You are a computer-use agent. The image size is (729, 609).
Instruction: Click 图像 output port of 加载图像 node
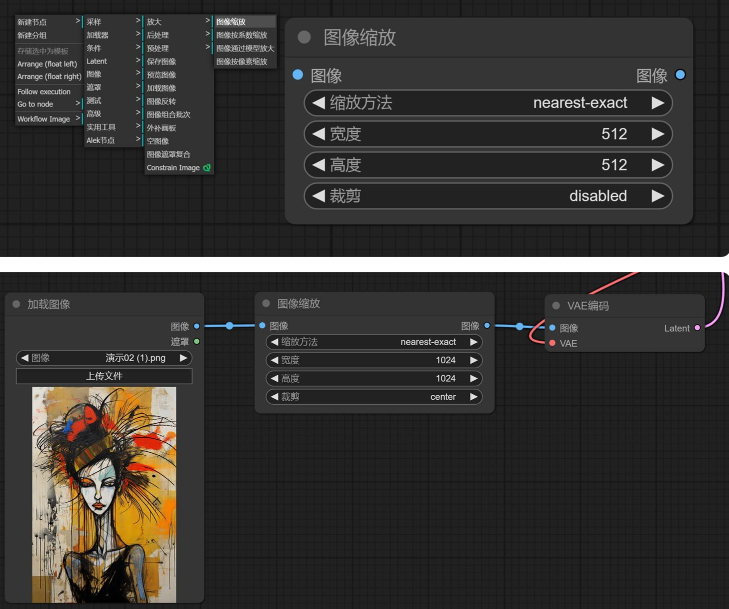(197, 326)
